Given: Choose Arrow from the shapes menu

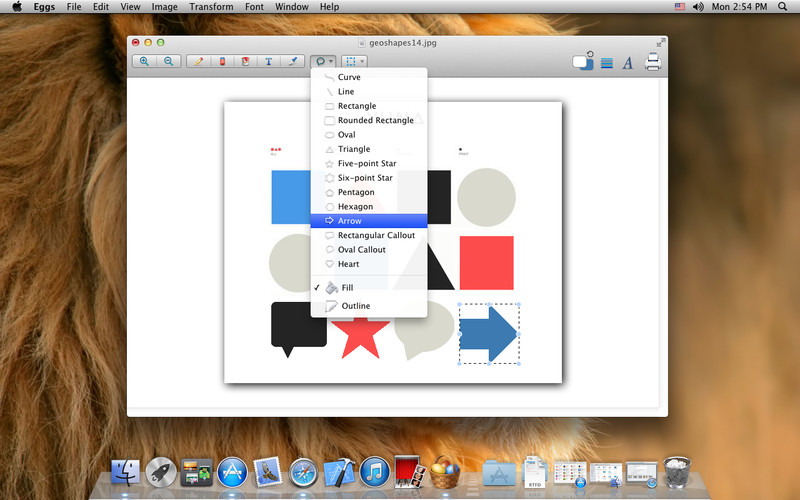Looking at the screenshot, I should 349,221.
